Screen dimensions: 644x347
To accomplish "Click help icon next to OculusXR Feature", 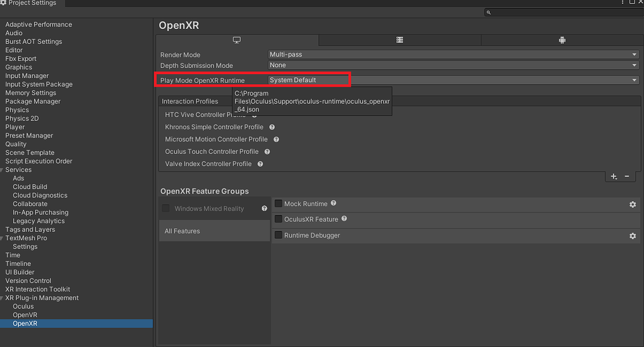I will click(344, 219).
